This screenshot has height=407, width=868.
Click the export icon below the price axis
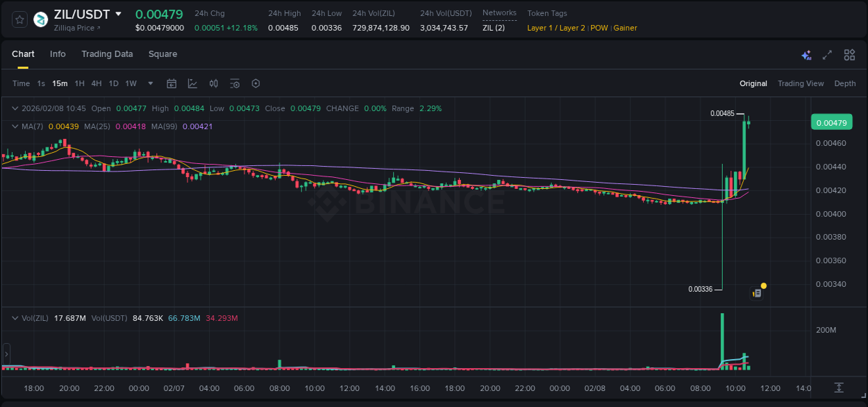click(x=837, y=388)
